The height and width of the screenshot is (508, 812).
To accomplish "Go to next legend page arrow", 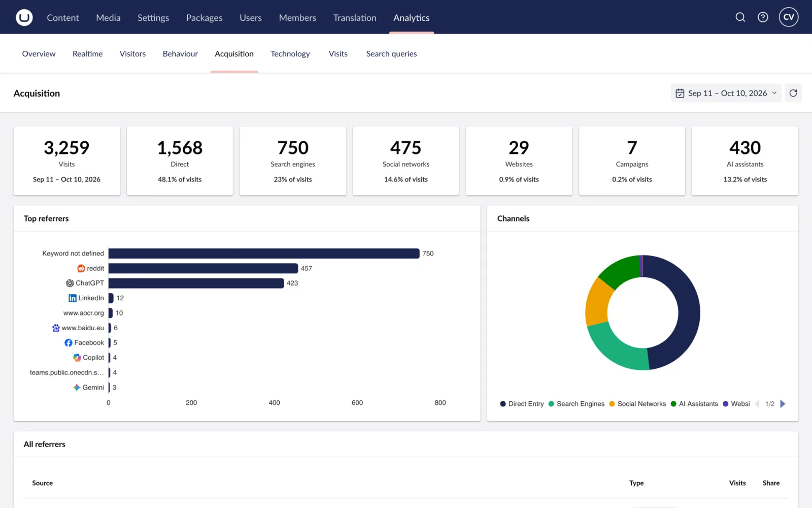I will (x=783, y=404).
